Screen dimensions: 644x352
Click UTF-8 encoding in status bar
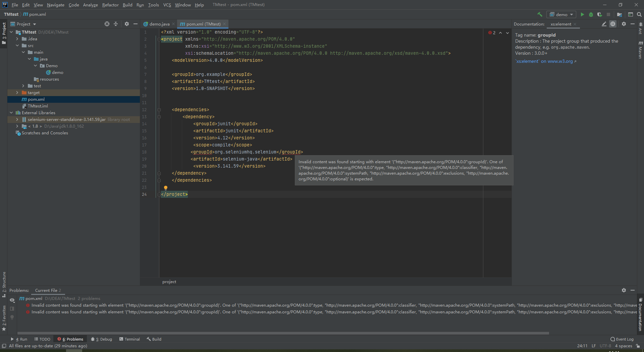[605, 346]
